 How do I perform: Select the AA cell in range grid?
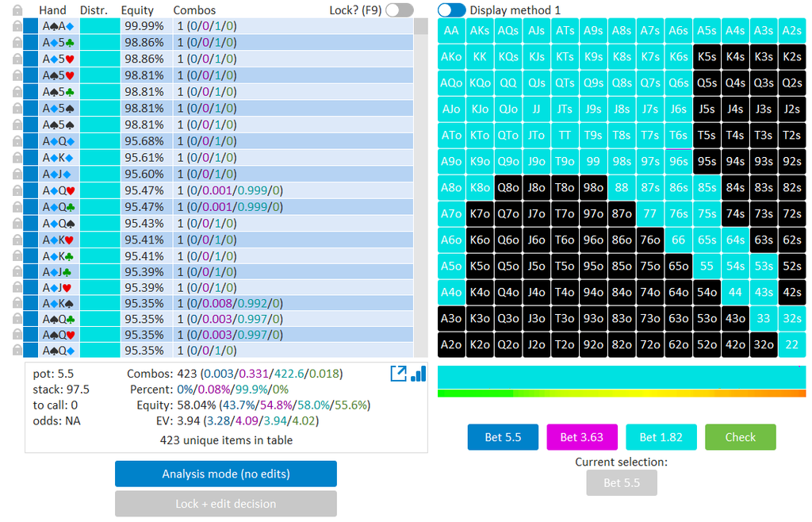click(451, 31)
